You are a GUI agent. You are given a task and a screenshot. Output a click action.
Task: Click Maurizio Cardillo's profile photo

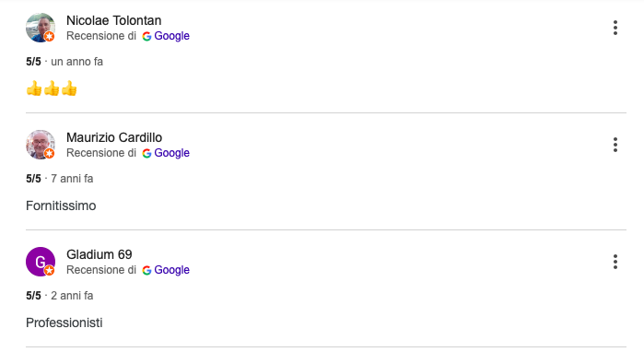pyautogui.click(x=41, y=145)
